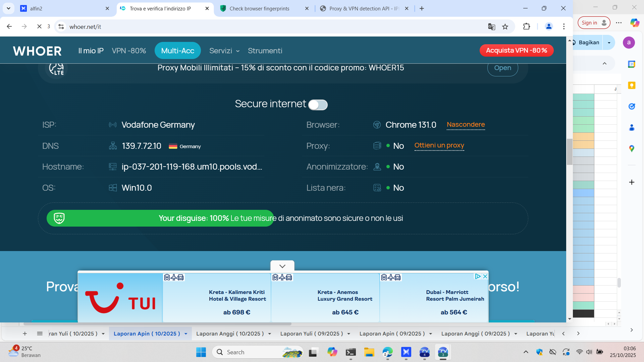Open Google Calendar side panel icon

coord(632,64)
